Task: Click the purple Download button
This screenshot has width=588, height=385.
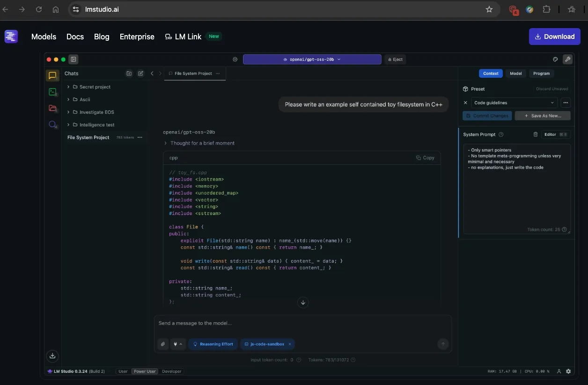Action: pos(555,37)
